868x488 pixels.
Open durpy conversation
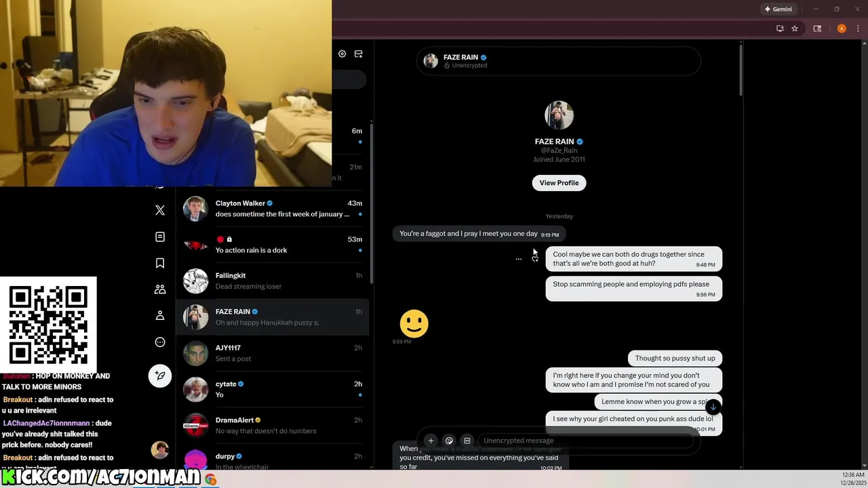273,458
